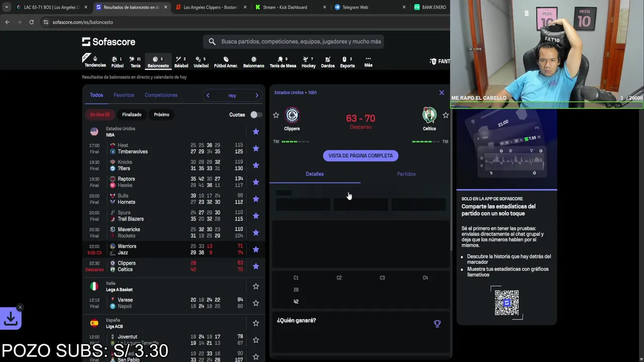Screen dimensions: 644x362
Task: Click the Celtics team logo in match panel
Action: [429, 116]
